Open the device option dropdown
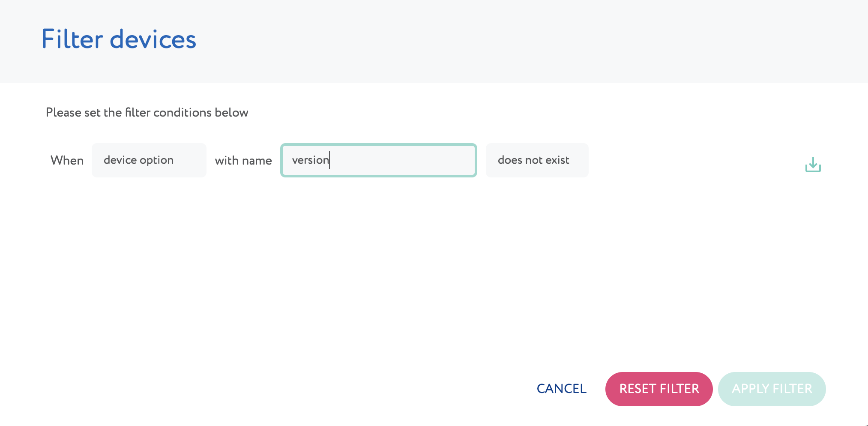Image resolution: width=868 pixels, height=426 pixels. pyautogui.click(x=149, y=160)
